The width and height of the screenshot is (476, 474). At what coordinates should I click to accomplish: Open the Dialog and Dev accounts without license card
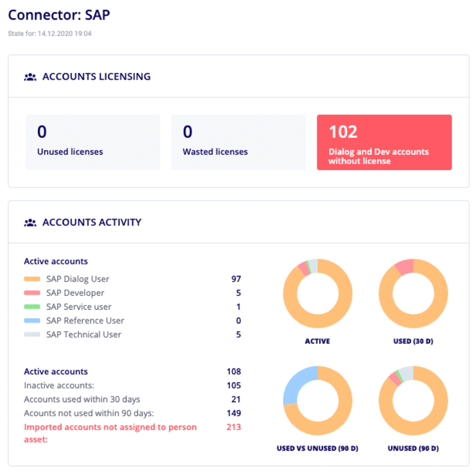coord(384,142)
